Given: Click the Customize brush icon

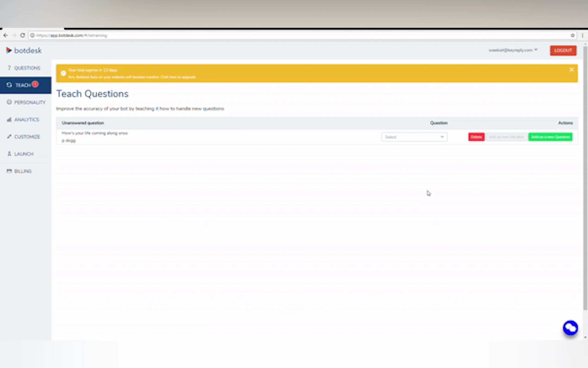Looking at the screenshot, I should [9, 136].
